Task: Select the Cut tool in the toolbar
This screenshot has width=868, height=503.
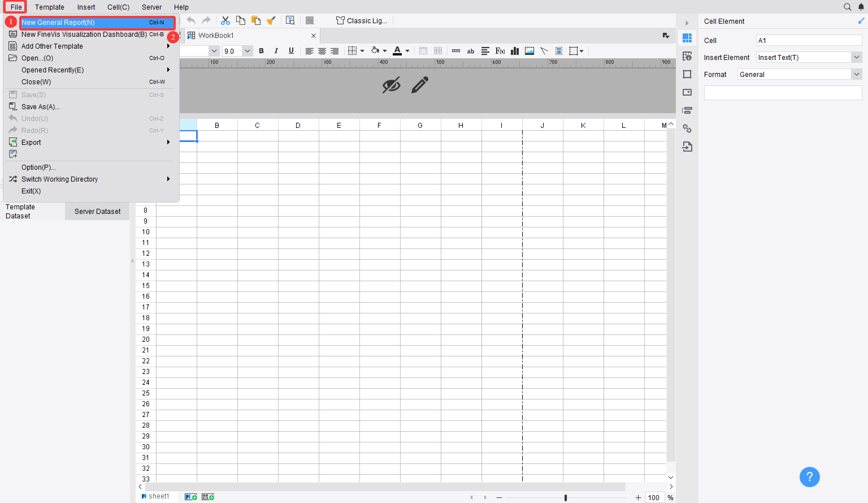Action: 225,20
